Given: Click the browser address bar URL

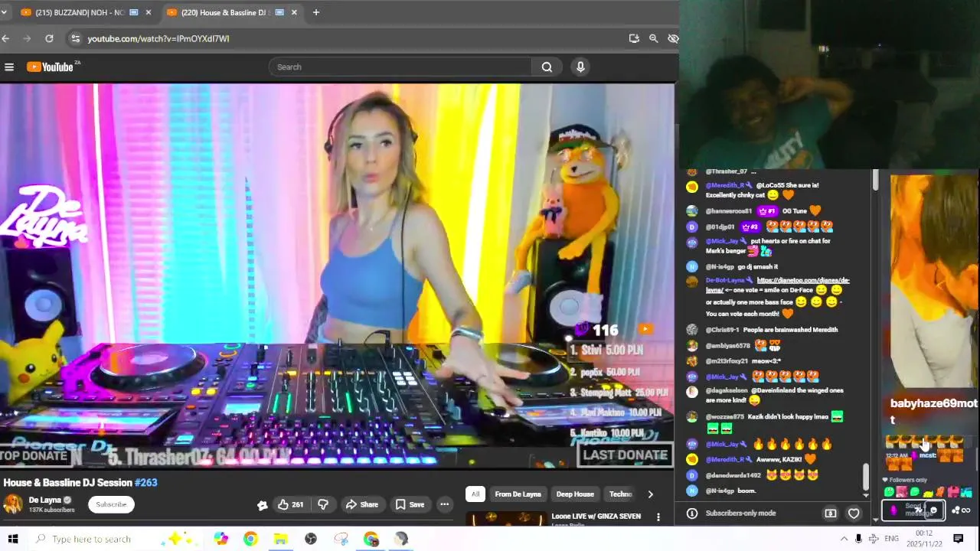Looking at the screenshot, I should [158, 38].
